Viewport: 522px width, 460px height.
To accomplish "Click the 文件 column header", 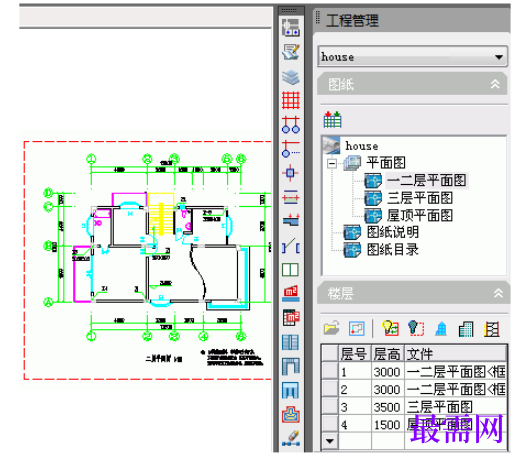I will coord(456,354).
